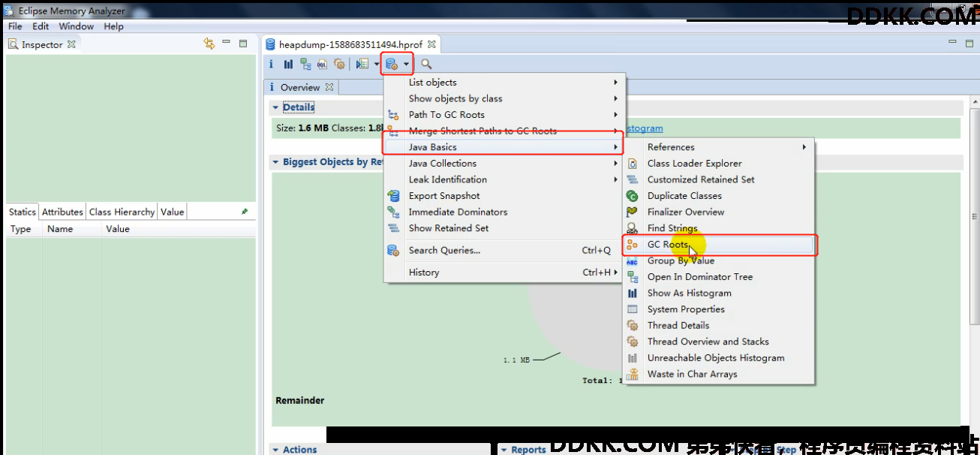Click the Name column header in Inspector

coord(71,229)
